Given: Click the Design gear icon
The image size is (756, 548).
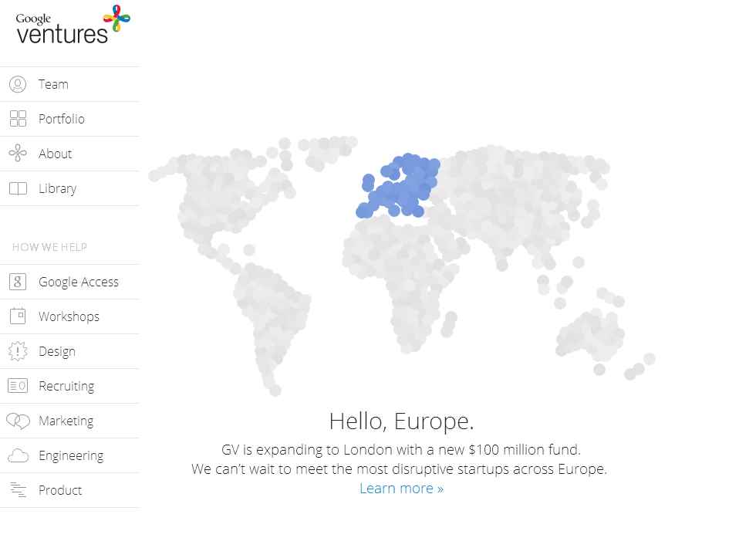Looking at the screenshot, I should coord(18,351).
